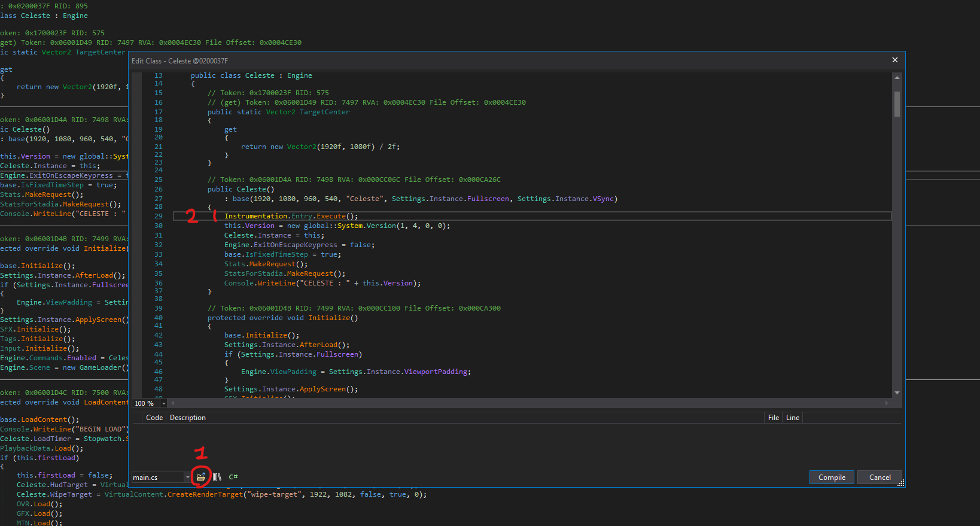Screen dimensions: 980x526
Task: Click the editor vertical scrollbar thumb
Action: (897, 104)
